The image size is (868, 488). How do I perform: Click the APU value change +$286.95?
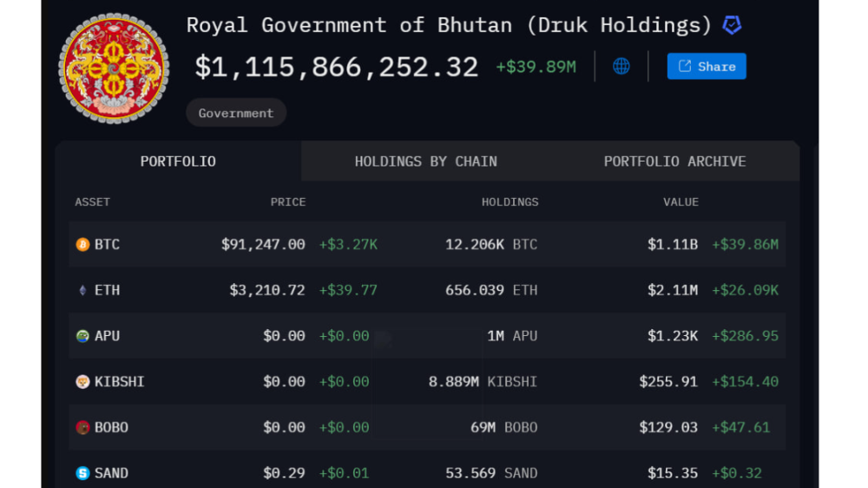tap(745, 336)
